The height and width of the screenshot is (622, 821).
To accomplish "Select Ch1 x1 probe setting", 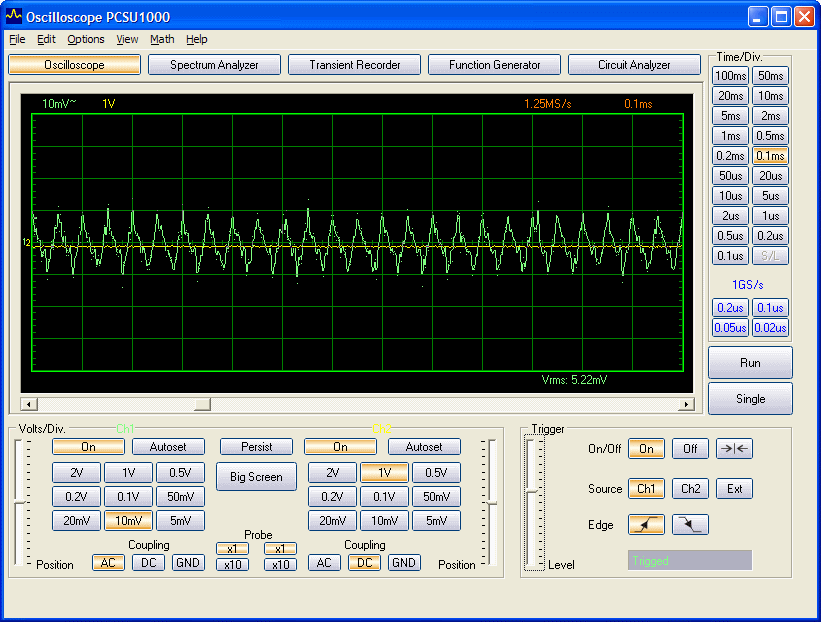I will (232, 549).
